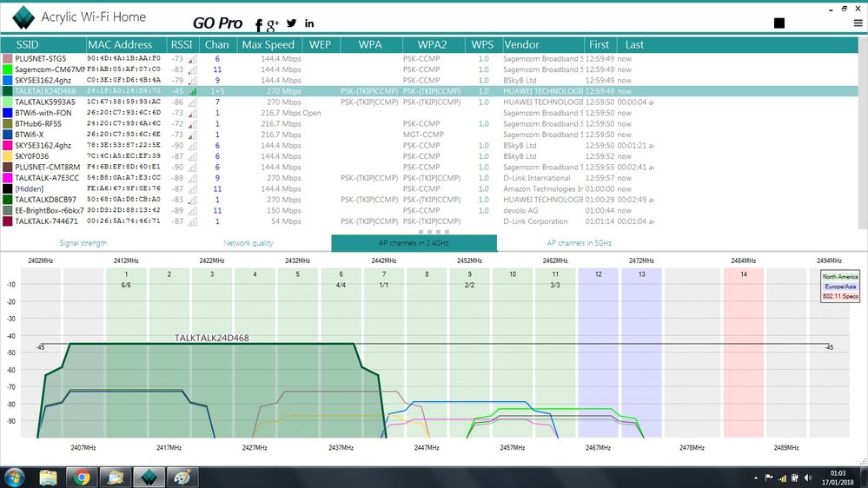Open the Windows Start button
Image resolution: width=868 pixels, height=488 pixels.
tap(15, 477)
